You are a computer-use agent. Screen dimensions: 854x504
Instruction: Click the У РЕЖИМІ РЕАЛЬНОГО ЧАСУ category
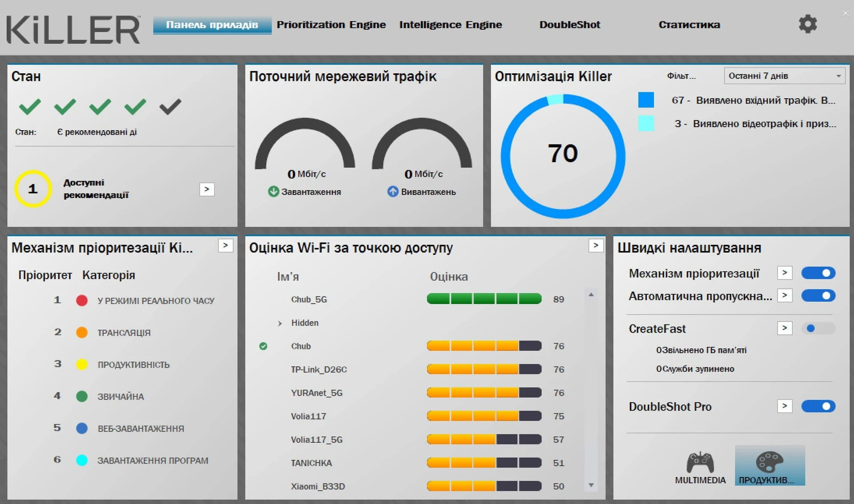[156, 301]
